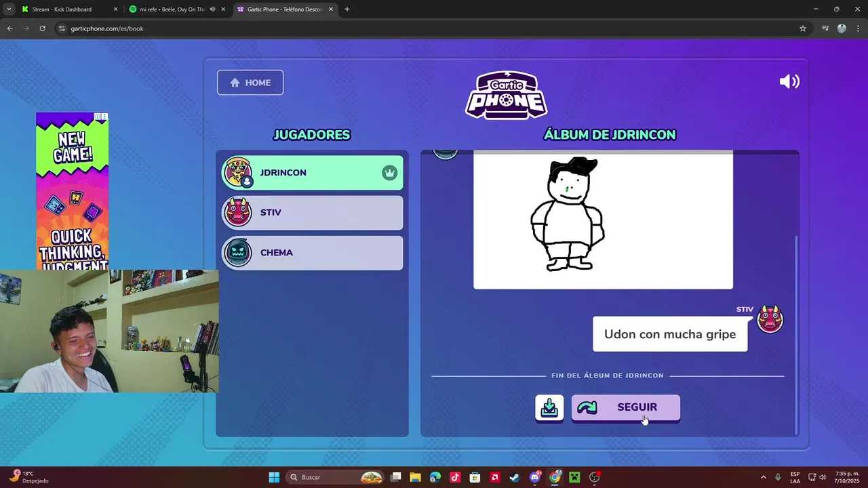Open Discord from the taskbar

tap(535, 477)
